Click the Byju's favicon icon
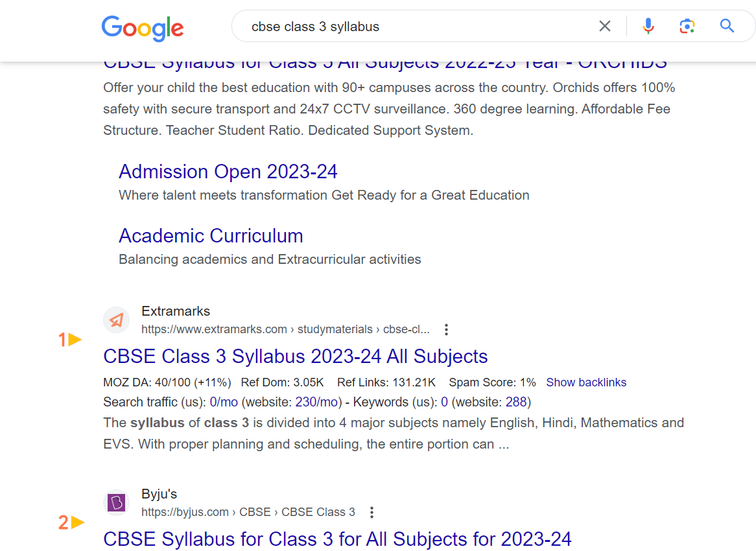The height and width of the screenshot is (551, 756). (x=116, y=503)
